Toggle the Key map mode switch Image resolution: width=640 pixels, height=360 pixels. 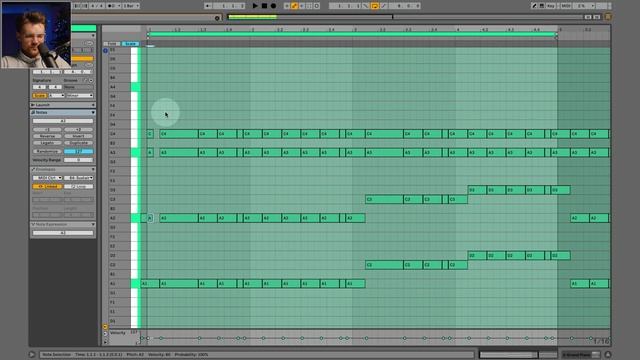551,6
